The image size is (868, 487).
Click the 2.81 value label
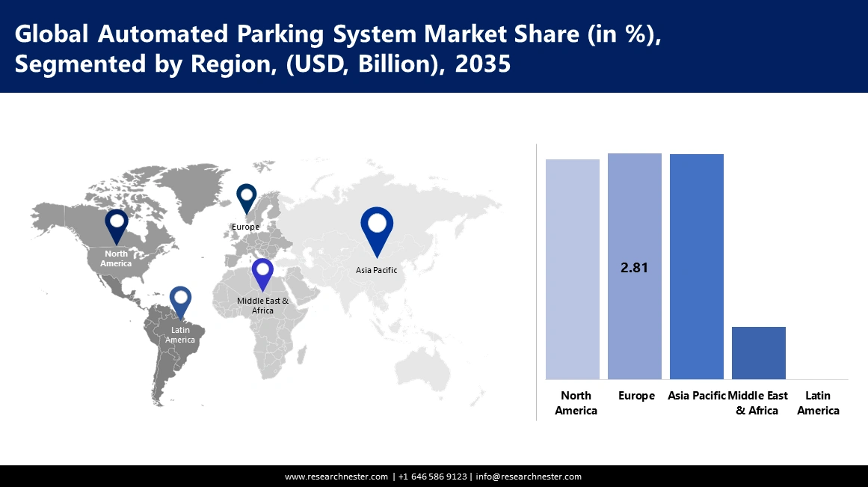coord(635,268)
